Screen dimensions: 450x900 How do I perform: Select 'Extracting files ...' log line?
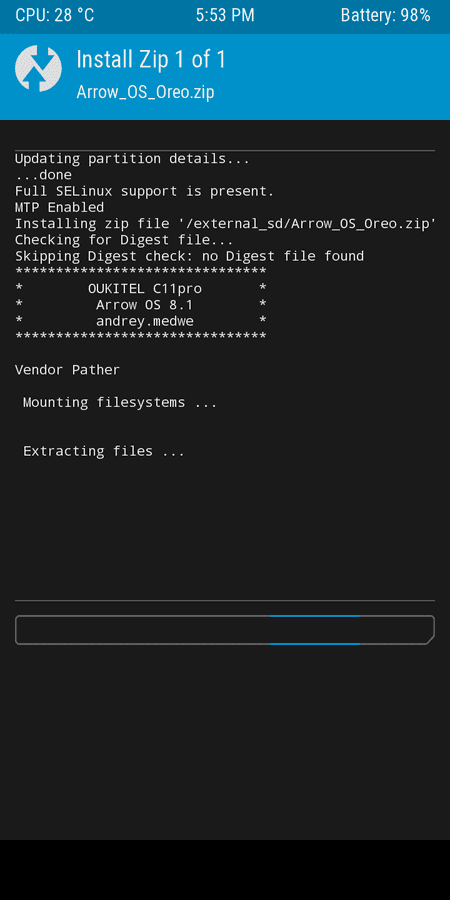[104, 451]
